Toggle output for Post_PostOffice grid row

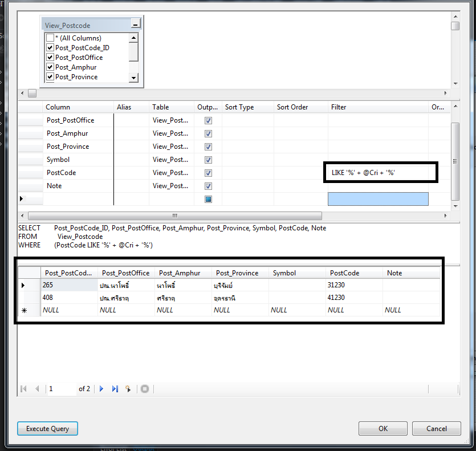208,120
